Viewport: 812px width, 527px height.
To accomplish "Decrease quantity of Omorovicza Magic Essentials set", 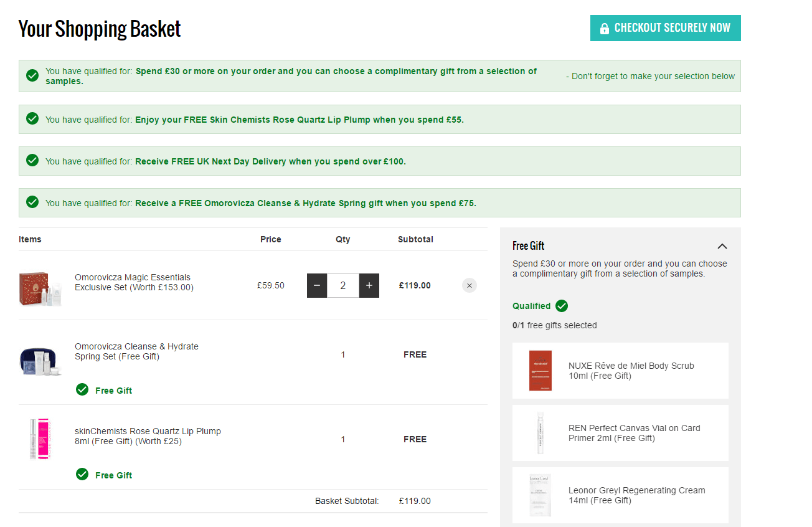I will pos(317,285).
